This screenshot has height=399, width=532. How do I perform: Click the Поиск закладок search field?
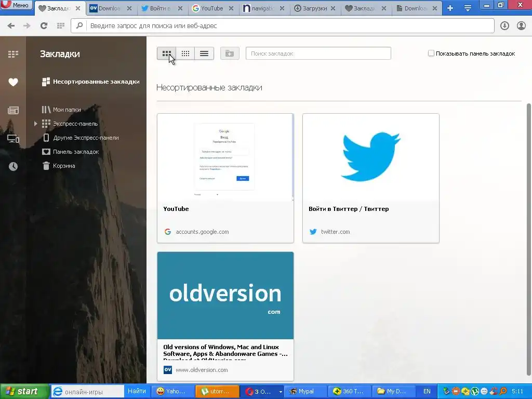pos(318,54)
